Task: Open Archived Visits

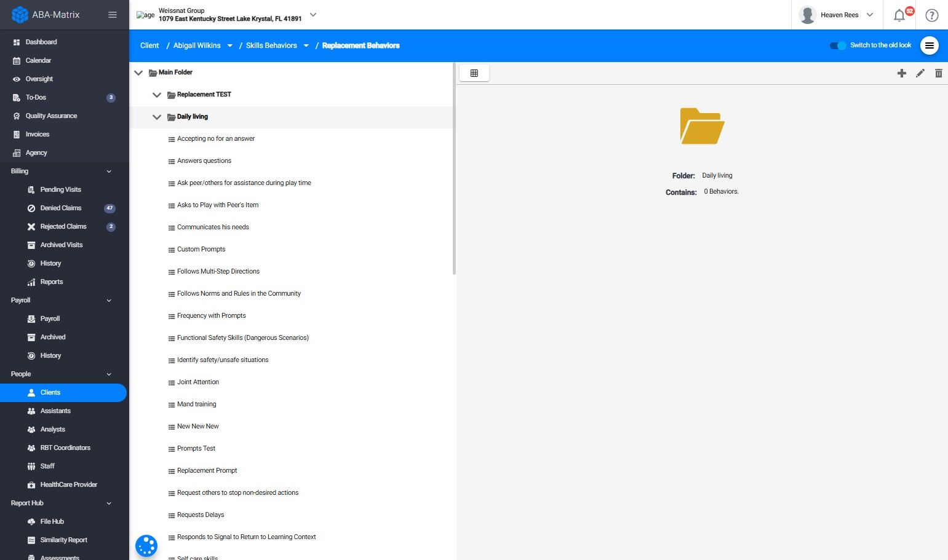Action: [62, 245]
